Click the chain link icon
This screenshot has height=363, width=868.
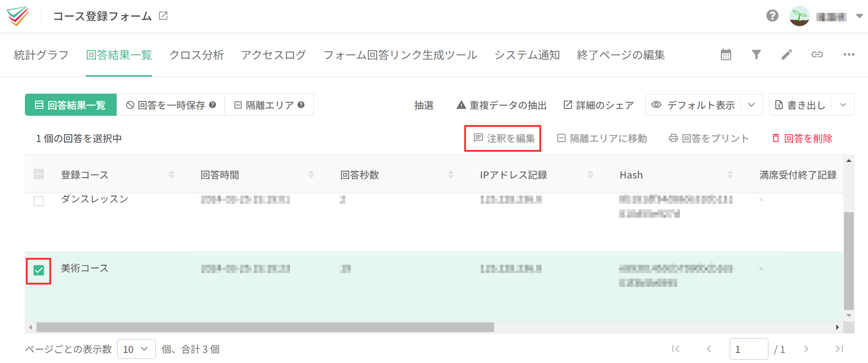[817, 54]
